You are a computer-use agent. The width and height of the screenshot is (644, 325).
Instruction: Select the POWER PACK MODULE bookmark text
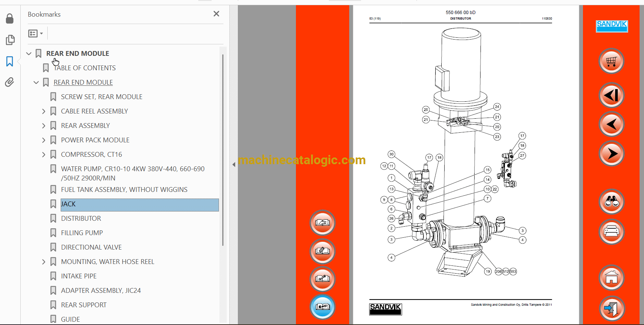[x=95, y=140]
